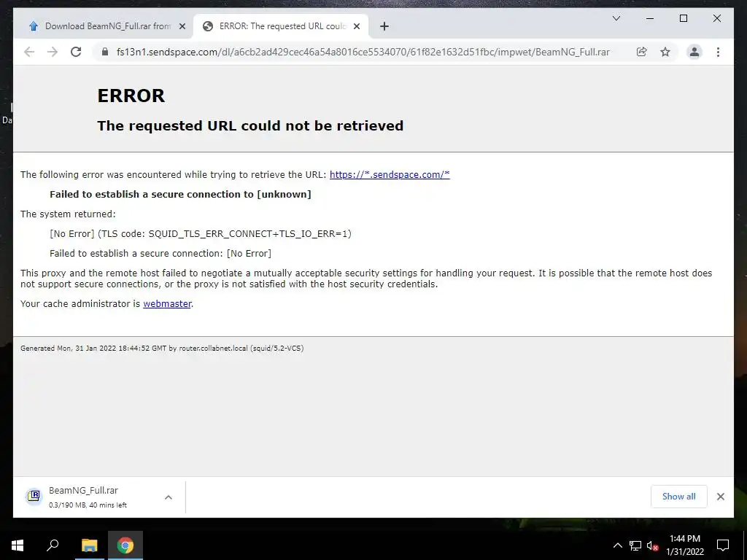
Task: Show hidden system tray icons
Action: pyautogui.click(x=617, y=545)
